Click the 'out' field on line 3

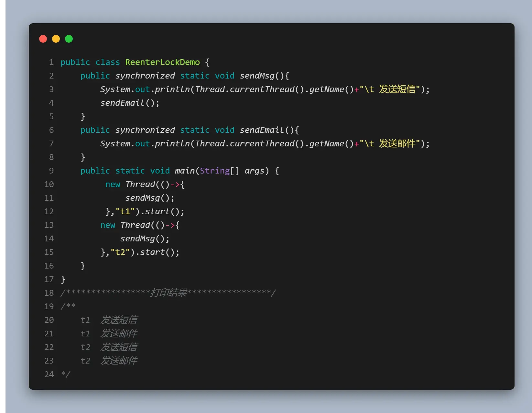pos(143,89)
